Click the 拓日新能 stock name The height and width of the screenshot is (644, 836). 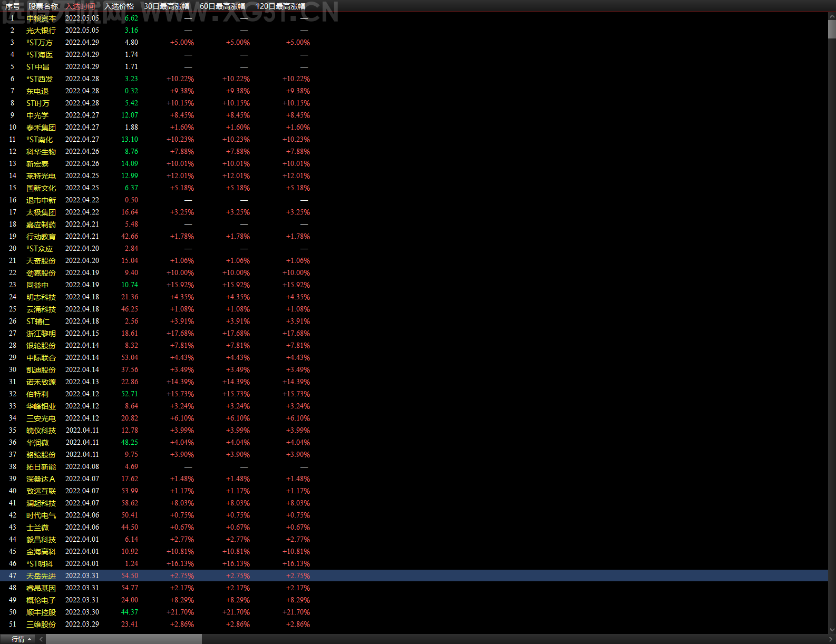pyautogui.click(x=41, y=467)
